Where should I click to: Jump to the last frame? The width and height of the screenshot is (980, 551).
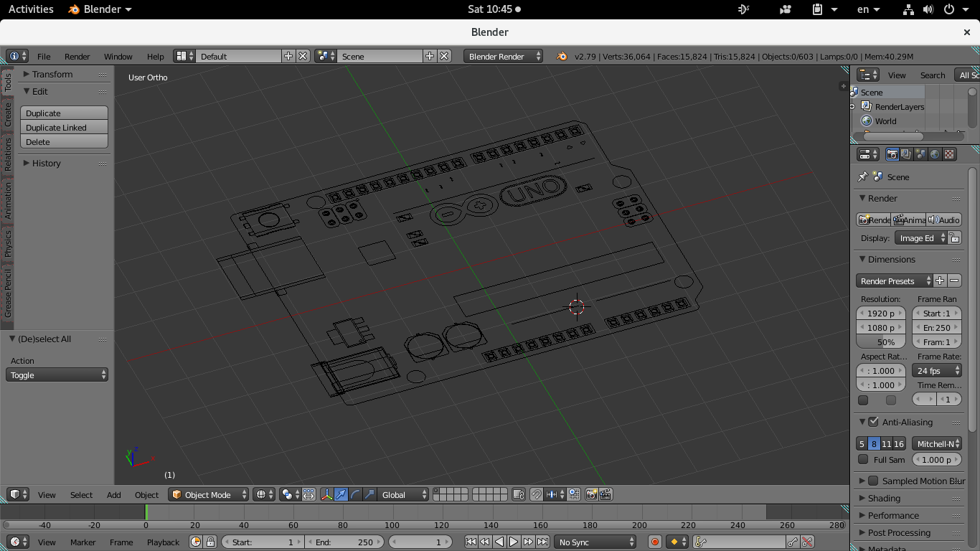pos(542,542)
